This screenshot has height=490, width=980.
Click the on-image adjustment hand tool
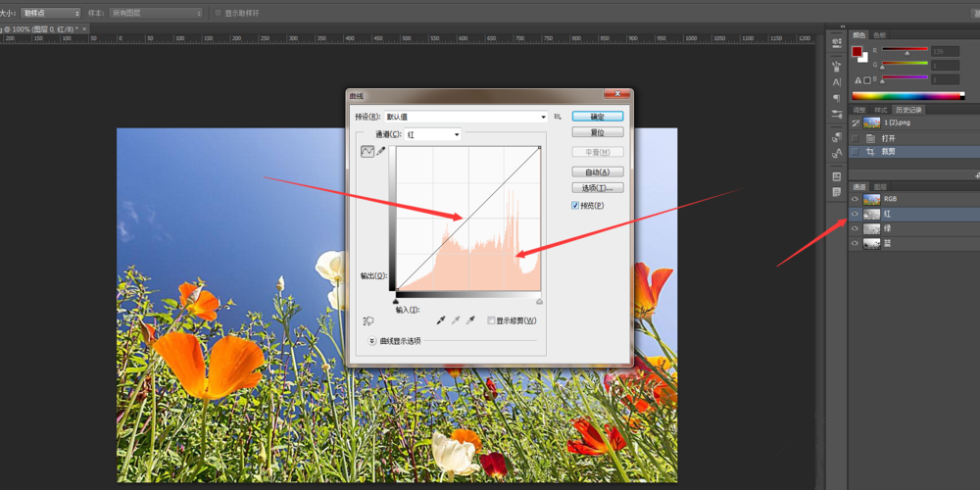(x=368, y=320)
